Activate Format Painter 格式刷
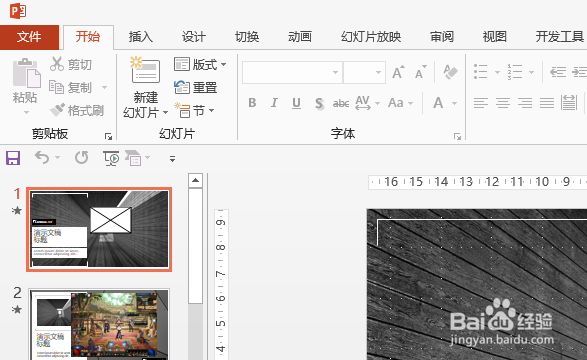Viewport: 587px width, 360px height. 77,110
